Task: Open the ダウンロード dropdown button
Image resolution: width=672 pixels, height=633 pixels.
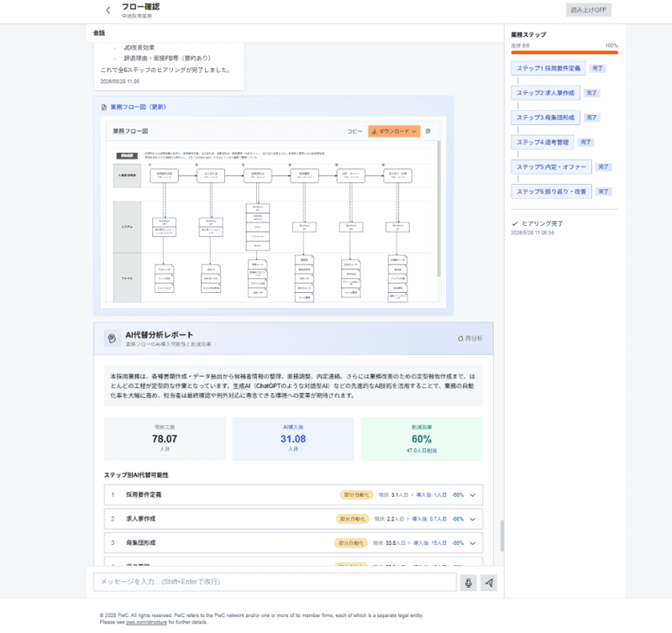Action: [394, 132]
